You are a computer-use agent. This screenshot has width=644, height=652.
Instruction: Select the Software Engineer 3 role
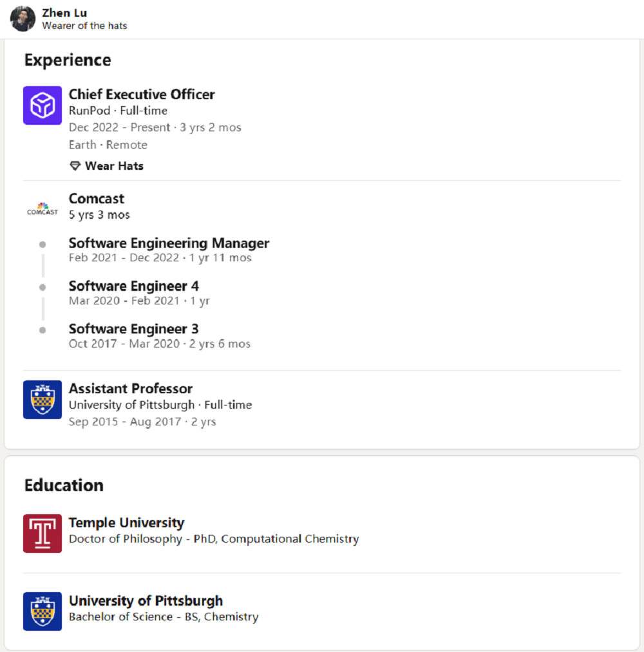click(134, 330)
